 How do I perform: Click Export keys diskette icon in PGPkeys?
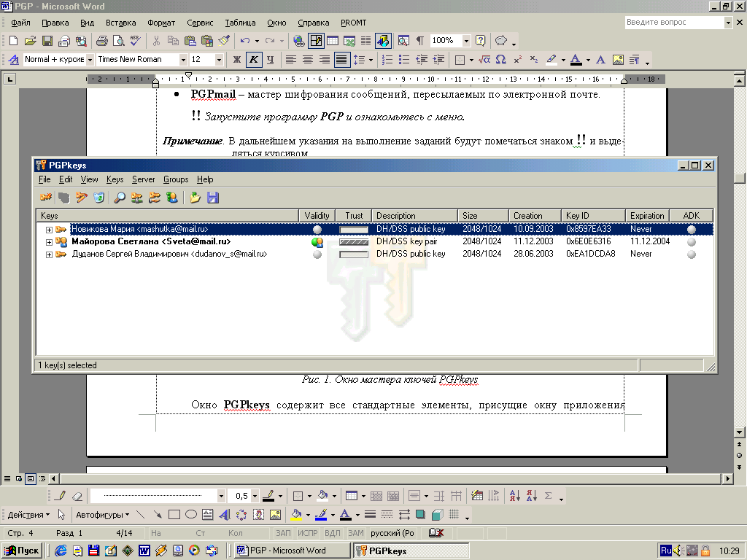tap(212, 197)
